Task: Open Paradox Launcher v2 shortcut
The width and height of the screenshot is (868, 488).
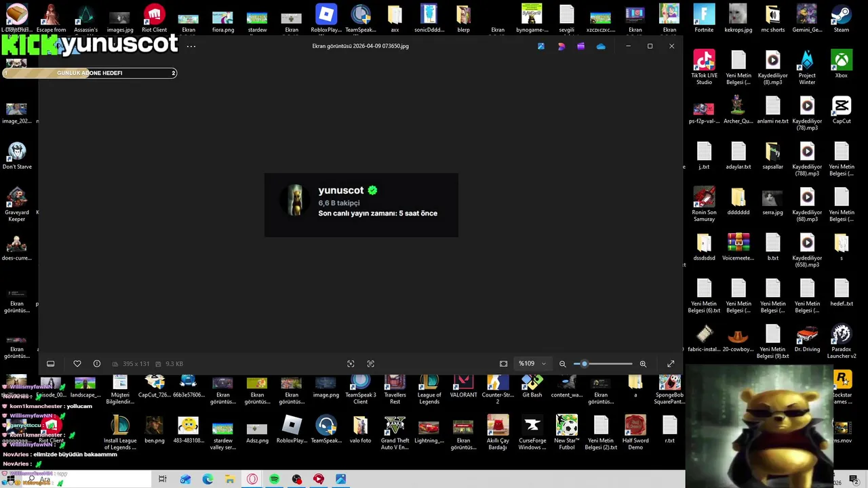Action: click(x=842, y=342)
